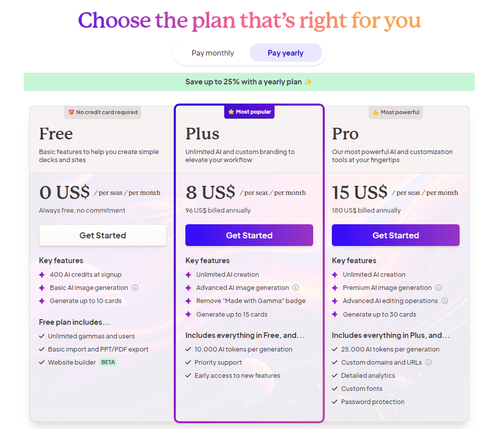Click the Most popular badge
The height and width of the screenshot is (448, 495).
(249, 112)
